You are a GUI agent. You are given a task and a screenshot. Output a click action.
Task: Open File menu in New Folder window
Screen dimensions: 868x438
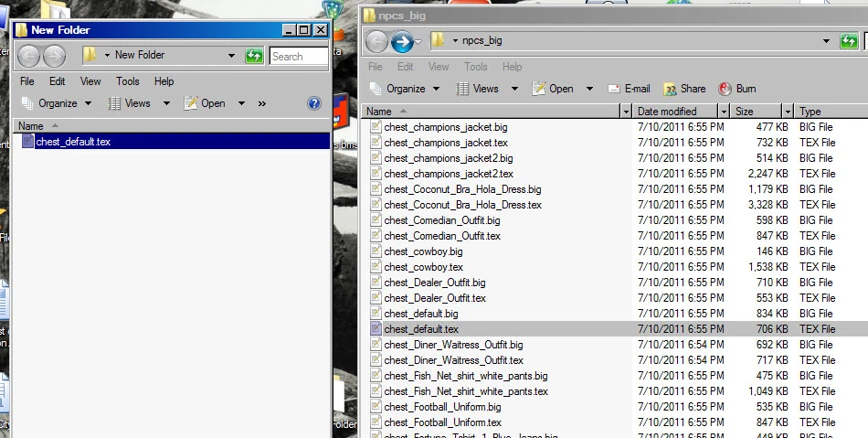click(x=27, y=80)
